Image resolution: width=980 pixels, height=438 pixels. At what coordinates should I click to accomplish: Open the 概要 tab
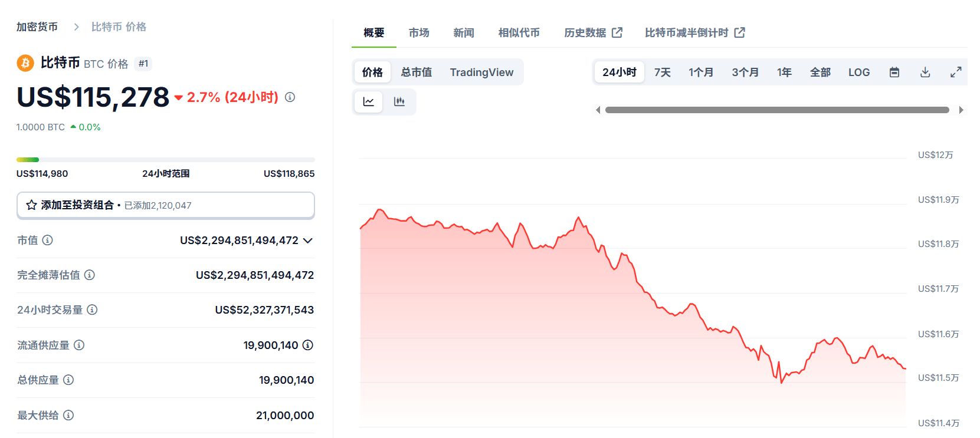coord(374,32)
